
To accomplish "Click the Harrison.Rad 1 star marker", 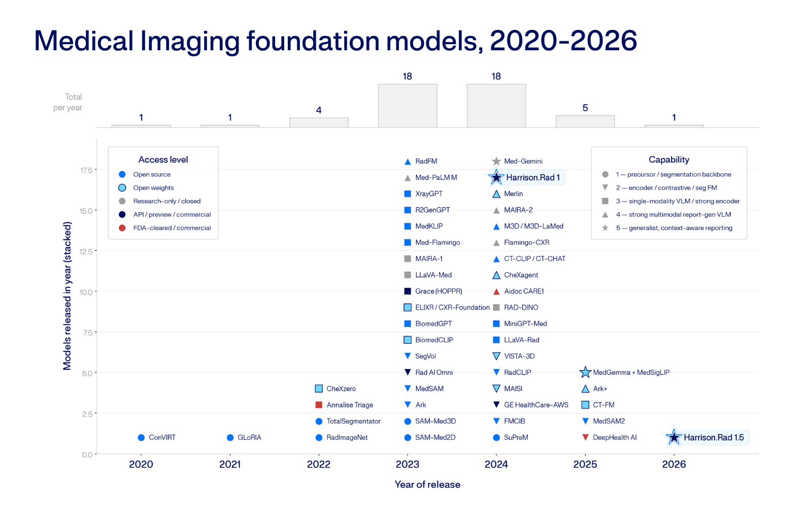I will pos(496,177).
